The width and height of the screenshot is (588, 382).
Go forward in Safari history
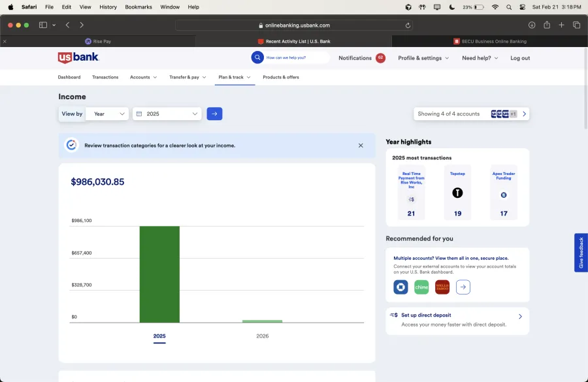82,25
